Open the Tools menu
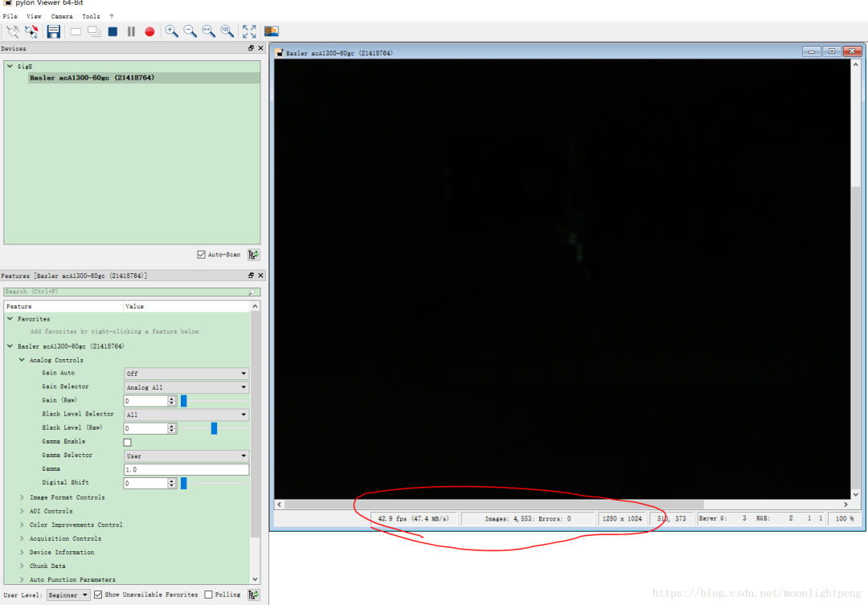The image size is (868, 605). (91, 15)
